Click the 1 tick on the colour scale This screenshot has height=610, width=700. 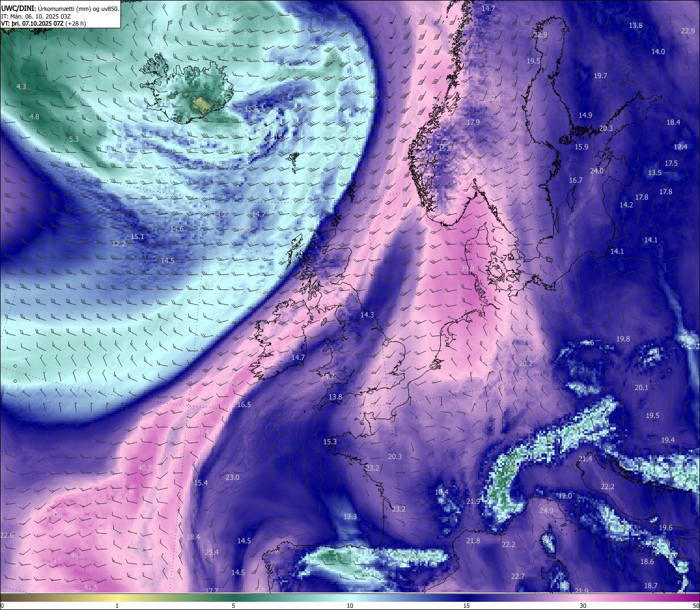click(x=117, y=606)
